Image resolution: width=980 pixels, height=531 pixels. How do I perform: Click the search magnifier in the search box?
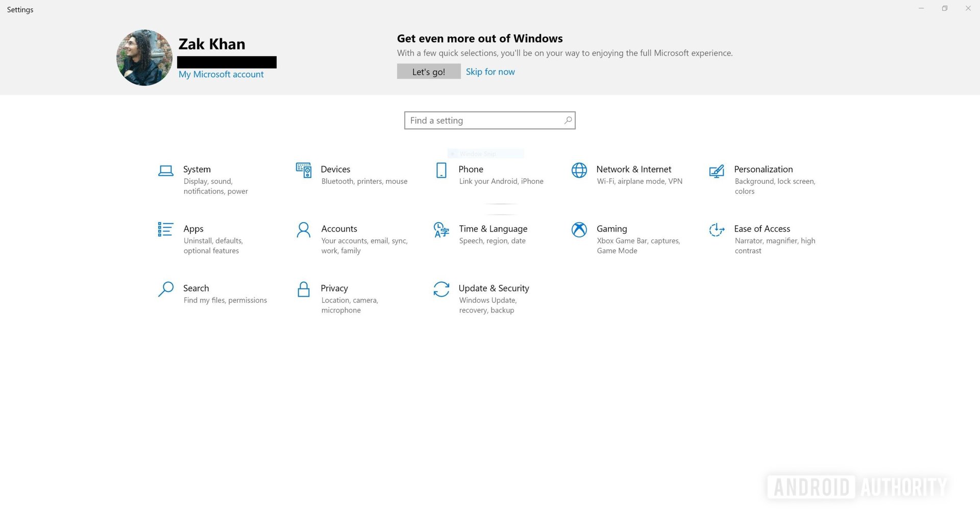pos(568,120)
